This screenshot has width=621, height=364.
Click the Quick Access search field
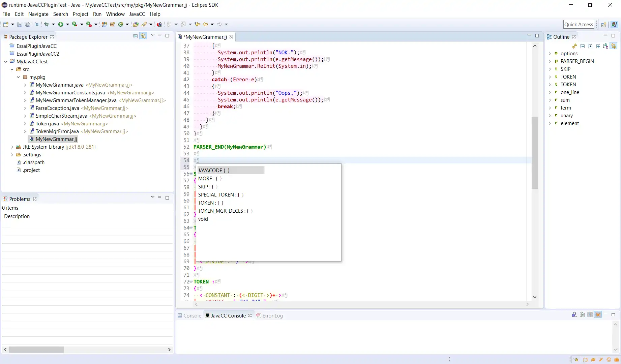579,24
